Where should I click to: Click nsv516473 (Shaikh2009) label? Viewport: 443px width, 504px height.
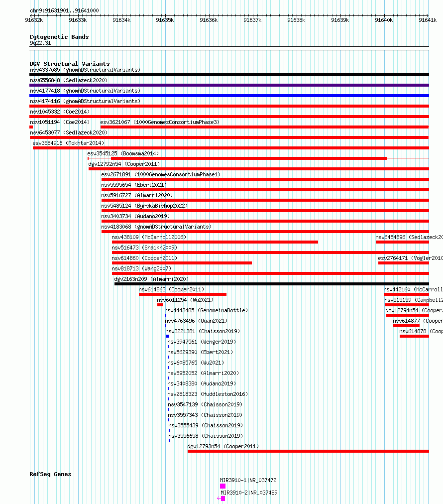[x=144, y=248]
